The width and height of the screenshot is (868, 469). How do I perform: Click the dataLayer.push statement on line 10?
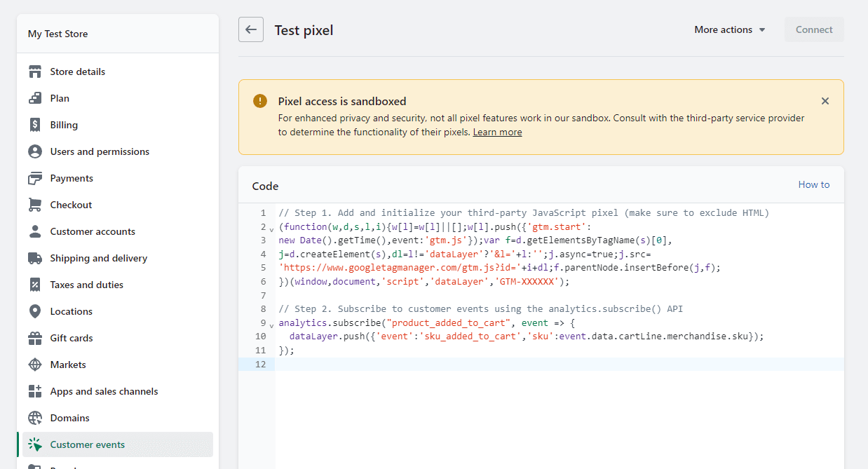[x=527, y=336]
